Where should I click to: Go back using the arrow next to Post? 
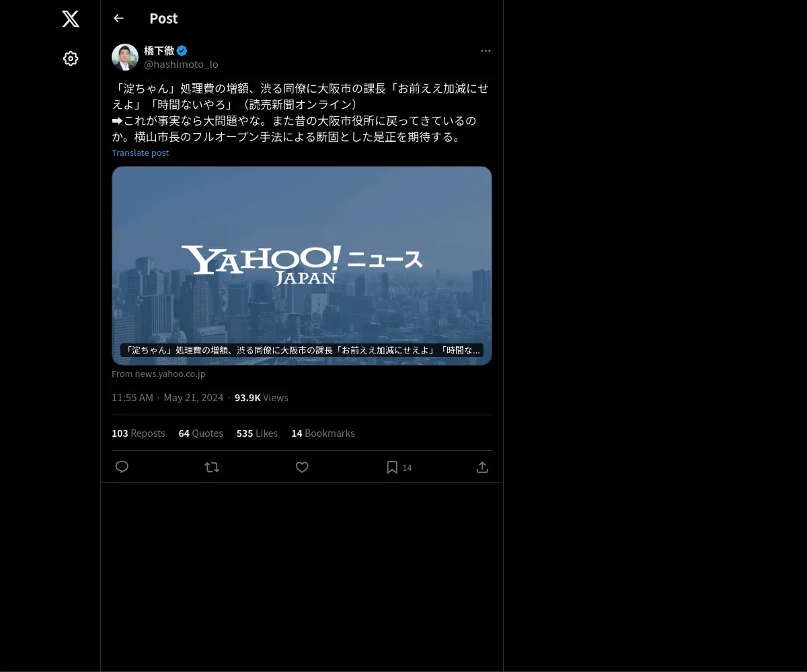click(118, 18)
